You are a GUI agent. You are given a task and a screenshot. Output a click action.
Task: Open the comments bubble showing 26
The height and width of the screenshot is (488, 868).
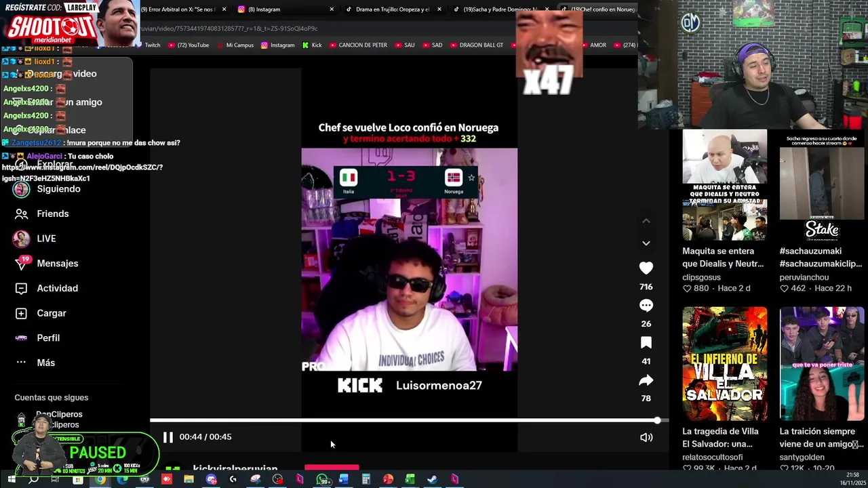pos(646,306)
